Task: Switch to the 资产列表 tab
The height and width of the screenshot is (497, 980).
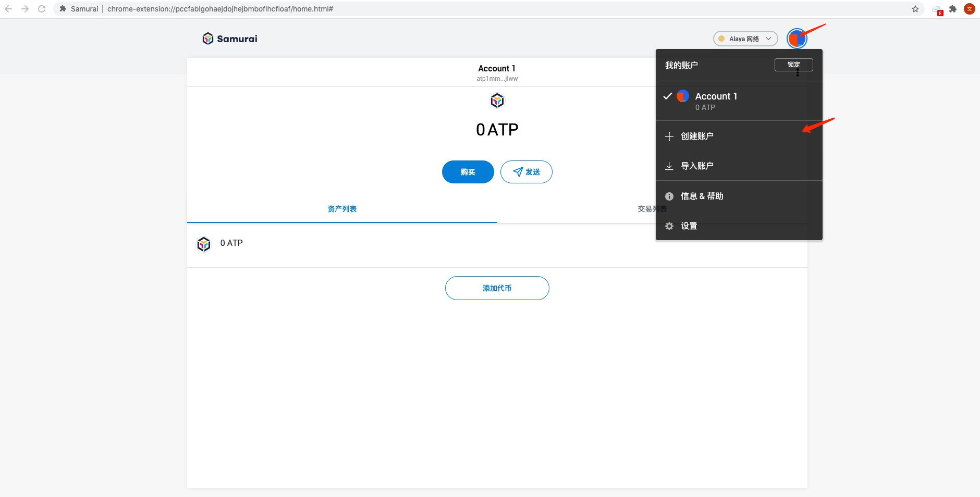Action: coord(342,209)
